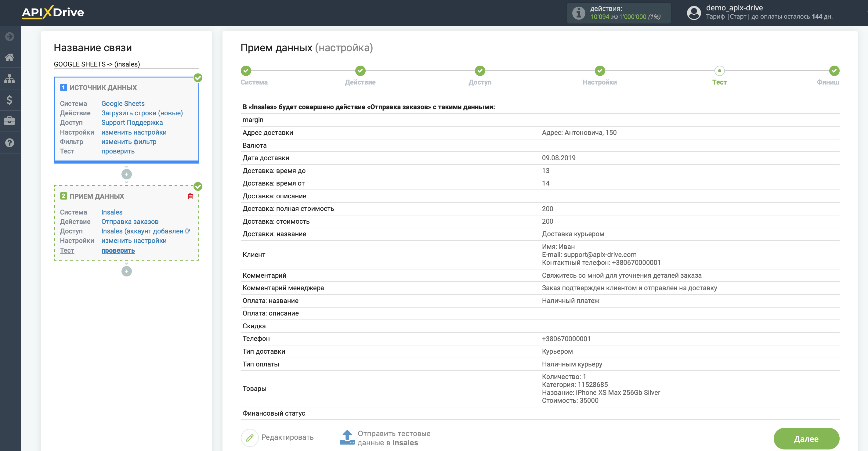The width and height of the screenshot is (868, 451).
Task: Click source проверить test link
Action: coord(118,151)
